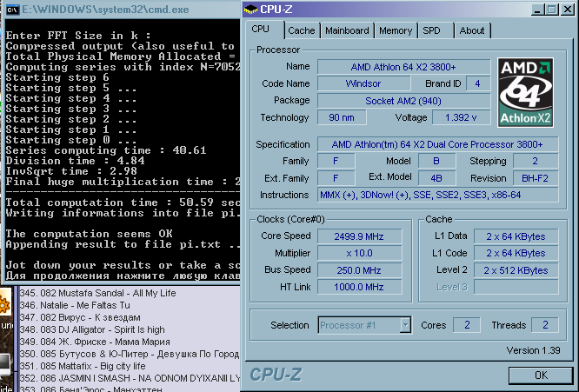Click the cmd.exe window title bar
Image resolution: width=579 pixels, height=392 pixels.
(122, 10)
